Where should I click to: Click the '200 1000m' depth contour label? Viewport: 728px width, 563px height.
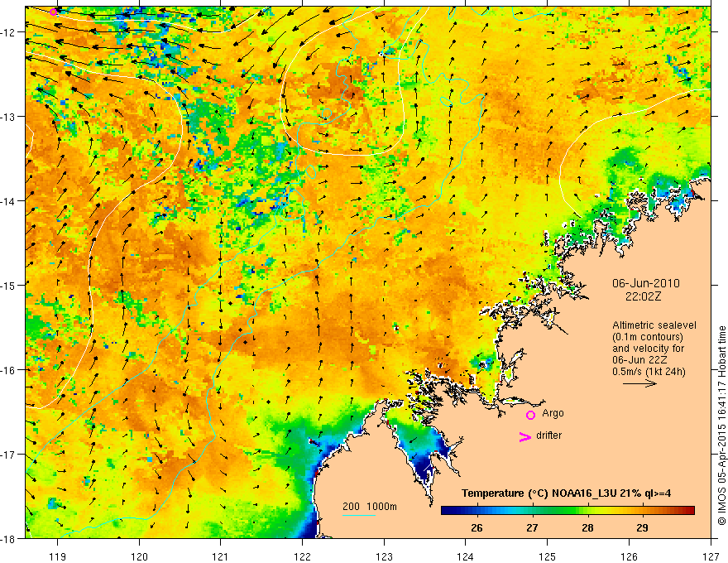pos(370,507)
